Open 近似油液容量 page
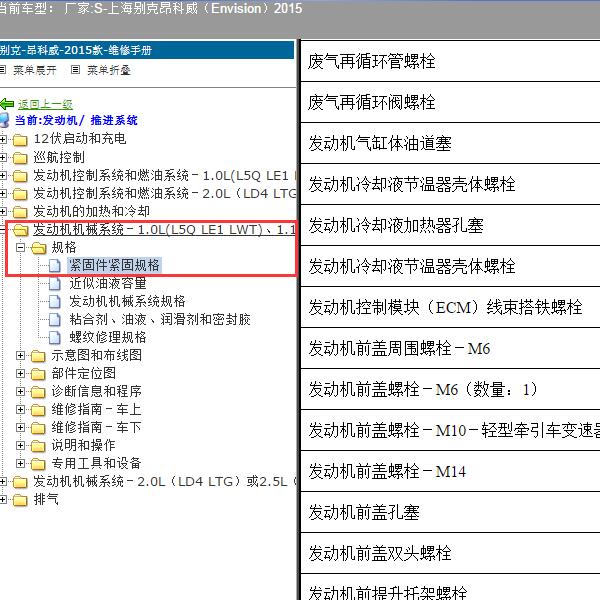600x600 pixels. point(108,283)
